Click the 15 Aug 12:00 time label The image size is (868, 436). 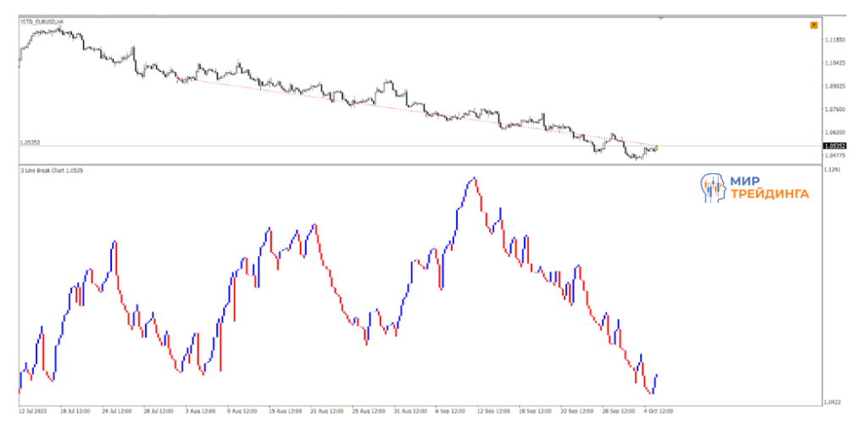(x=283, y=411)
